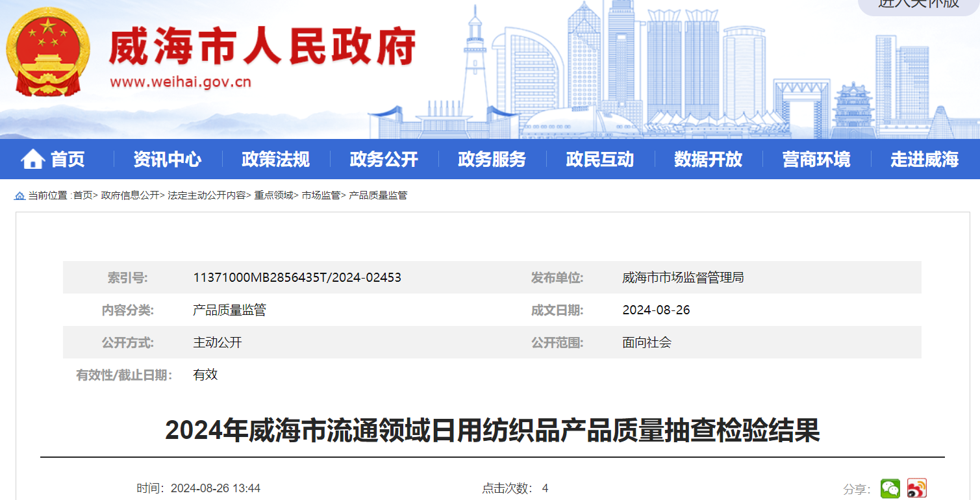Click 有效 validity value
The width and height of the screenshot is (980, 500).
click(205, 375)
